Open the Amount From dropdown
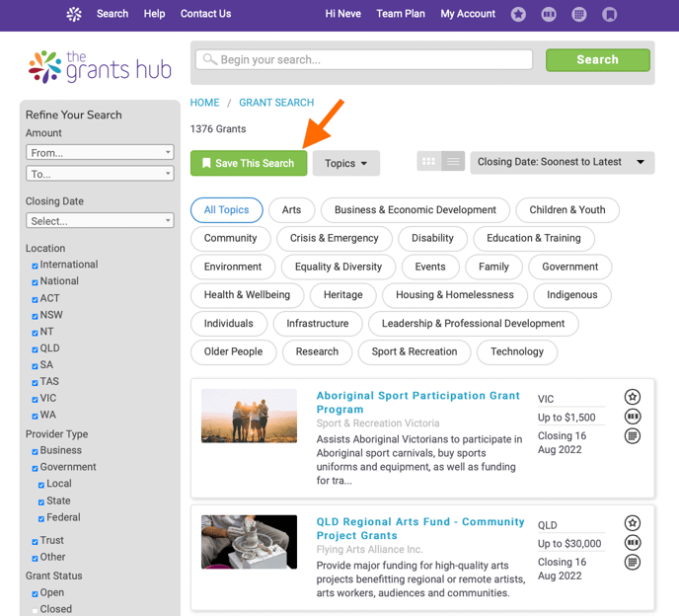The image size is (679, 616). pos(100,153)
